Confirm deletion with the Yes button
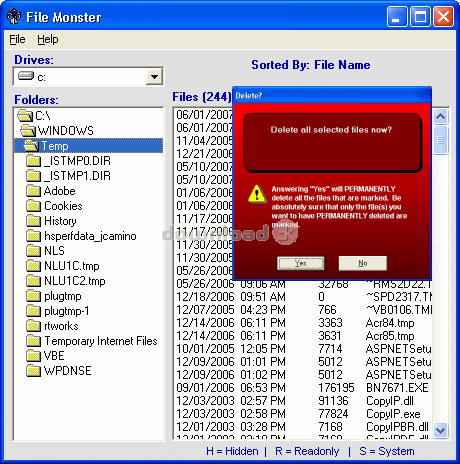460x464 pixels. click(300, 263)
